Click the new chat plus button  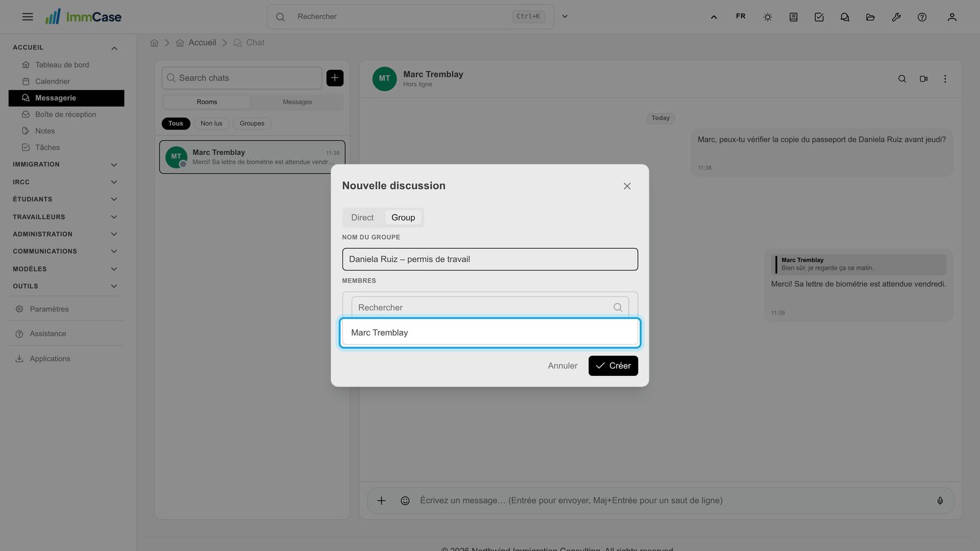pyautogui.click(x=335, y=78)
